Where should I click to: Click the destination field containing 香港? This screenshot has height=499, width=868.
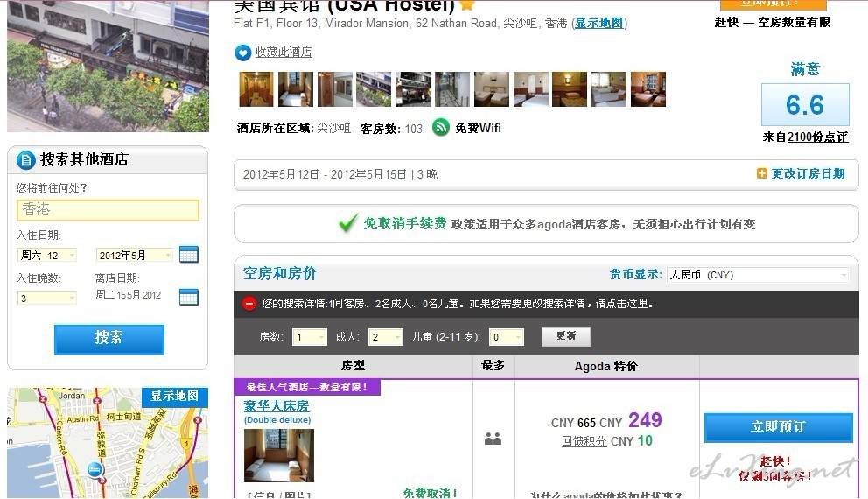pyautogui.click(x=108, y=210)
